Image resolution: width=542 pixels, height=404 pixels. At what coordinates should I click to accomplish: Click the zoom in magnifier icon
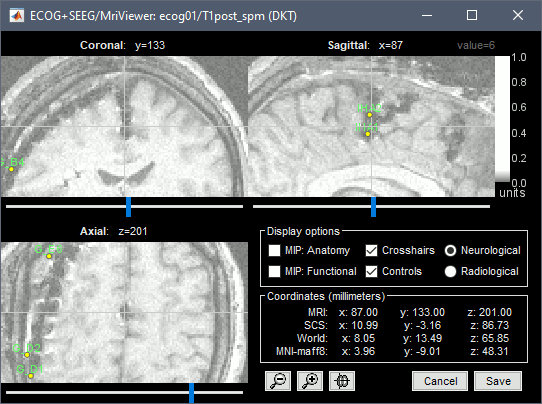310,381
